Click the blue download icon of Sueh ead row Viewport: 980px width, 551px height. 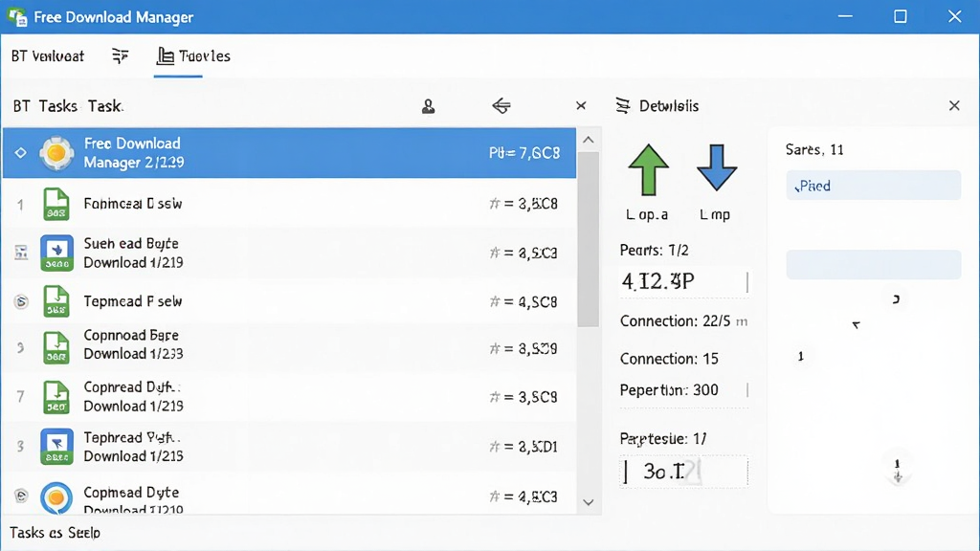56,253
